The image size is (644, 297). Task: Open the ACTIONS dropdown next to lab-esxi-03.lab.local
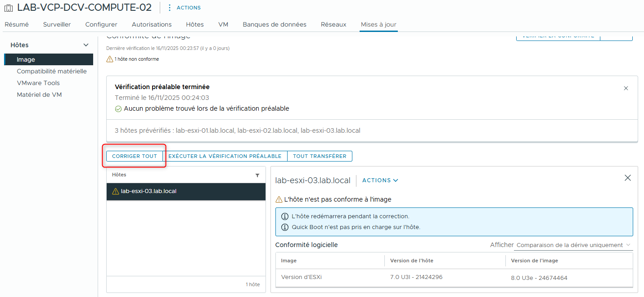pos(379,180)
